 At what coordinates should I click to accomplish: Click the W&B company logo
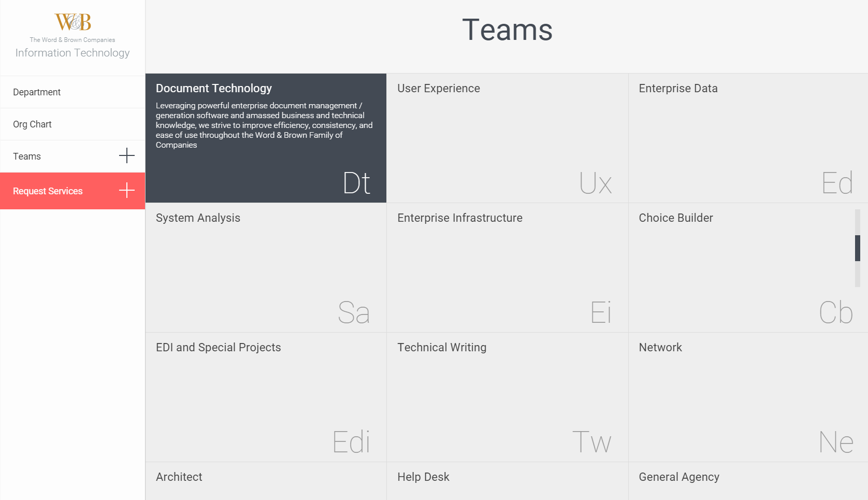click(73, 22)
